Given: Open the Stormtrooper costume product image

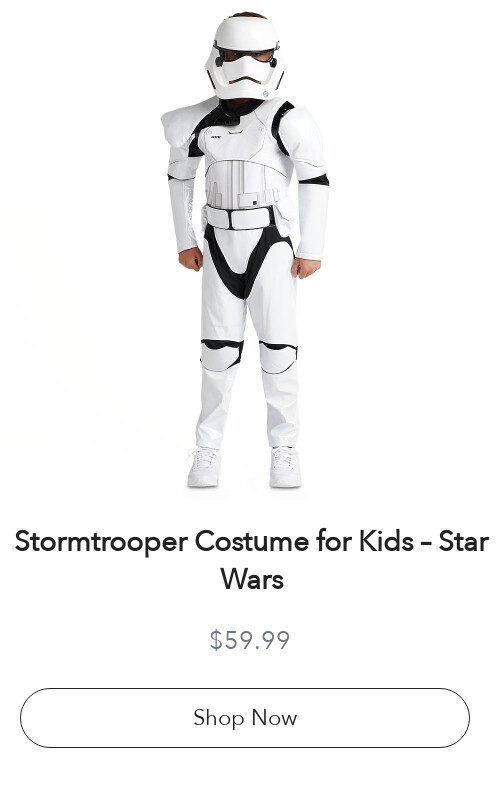Looking at the screenshot, I should (246, 250).
